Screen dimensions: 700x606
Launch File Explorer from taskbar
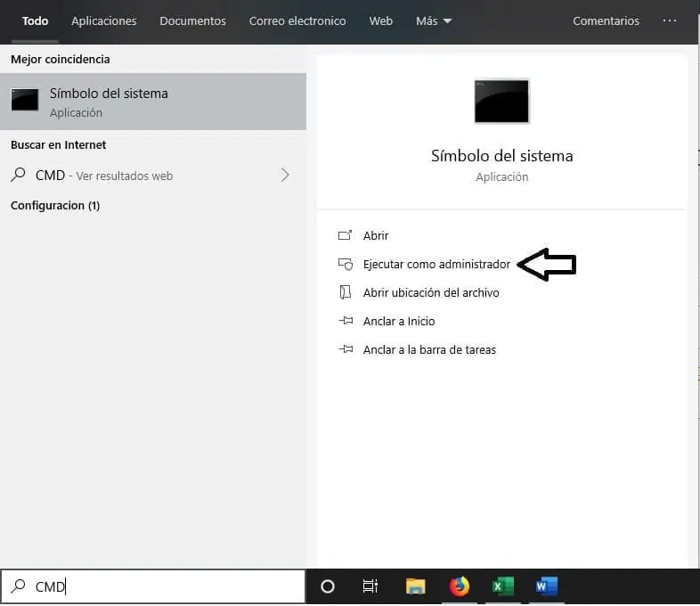point(416,586)
